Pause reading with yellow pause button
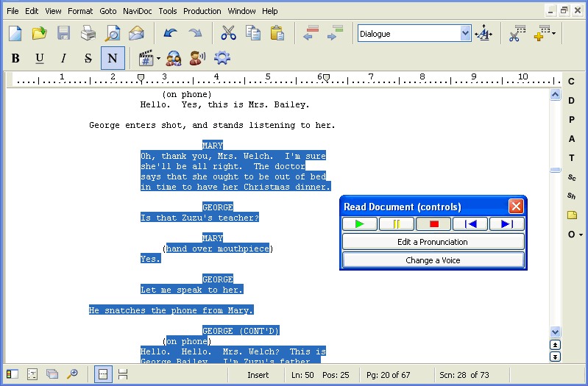588x386 pixels. pos(397,224)
